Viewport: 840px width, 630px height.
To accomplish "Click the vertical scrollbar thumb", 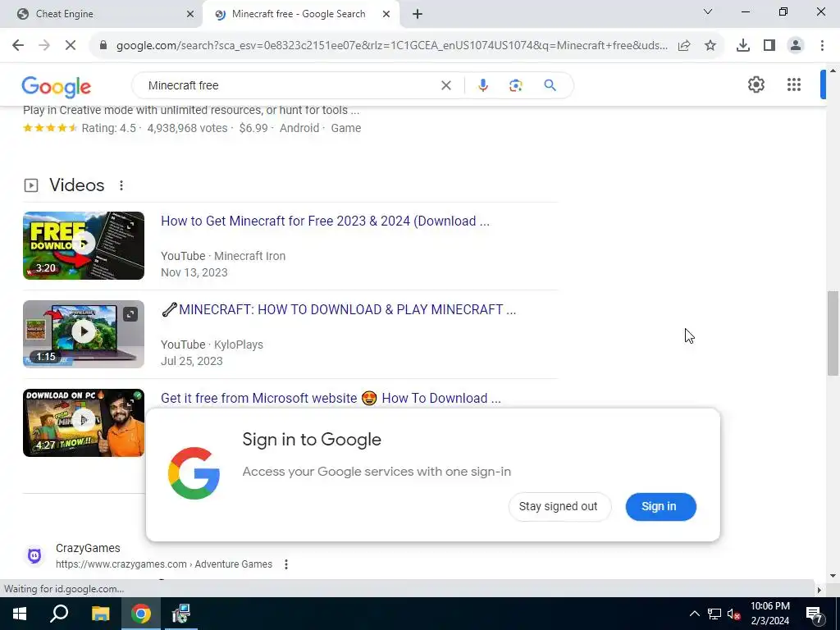I will pyautogui.click(x=833, y=333).
